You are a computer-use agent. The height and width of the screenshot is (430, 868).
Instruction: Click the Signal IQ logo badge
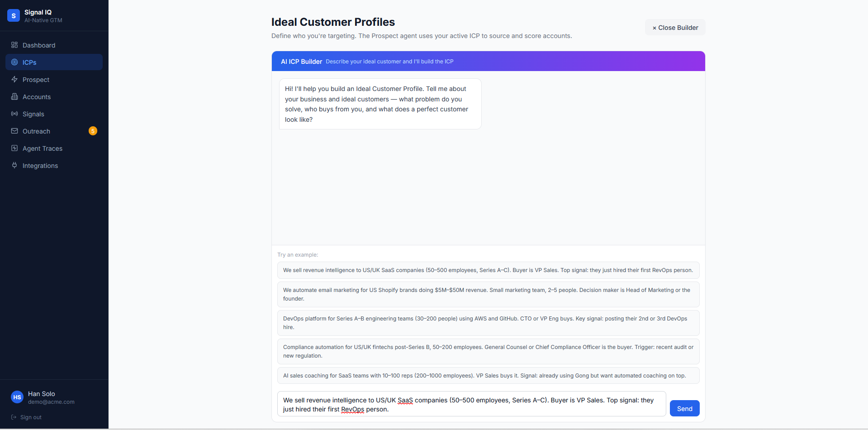[x=14, y=15]
